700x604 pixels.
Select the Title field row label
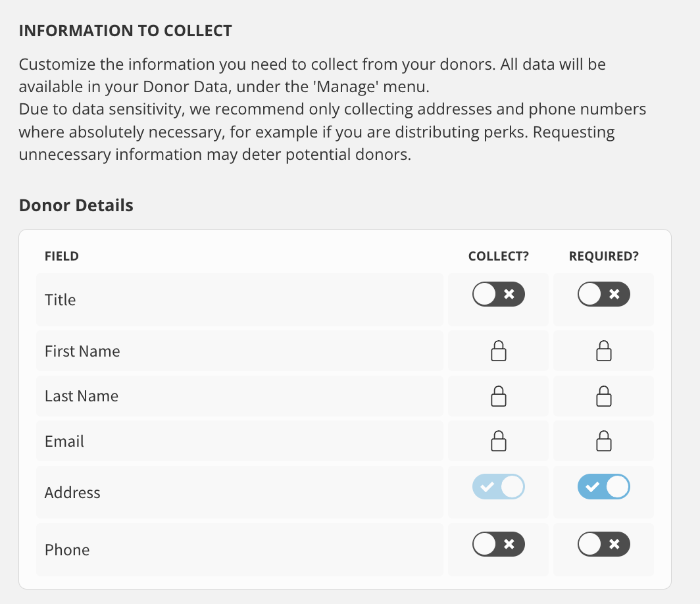click(x=61, y=299)
